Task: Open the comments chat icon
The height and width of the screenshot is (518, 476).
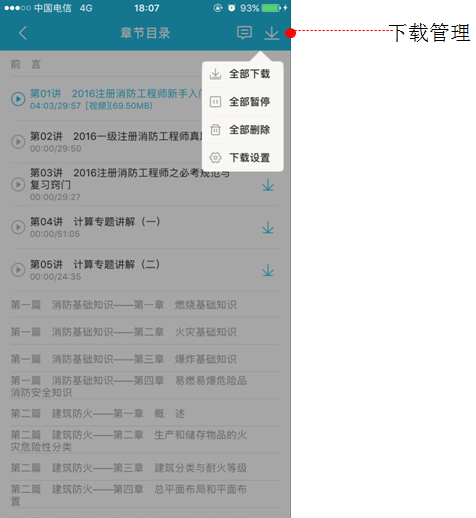Action: click(x=244, y=33)
